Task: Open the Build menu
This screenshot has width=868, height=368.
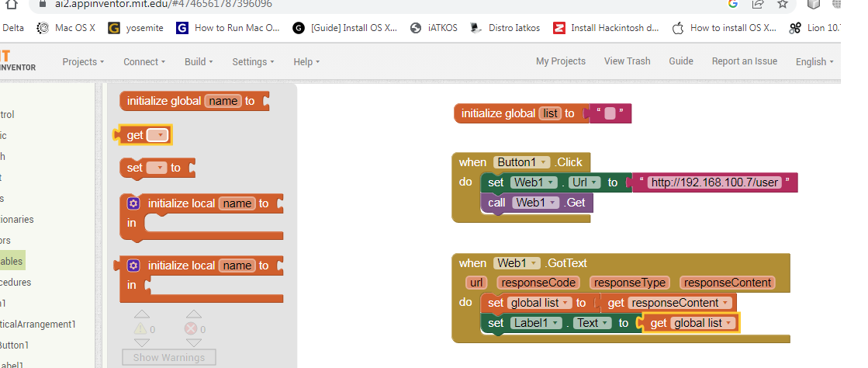Action: (x=199, y=61)
